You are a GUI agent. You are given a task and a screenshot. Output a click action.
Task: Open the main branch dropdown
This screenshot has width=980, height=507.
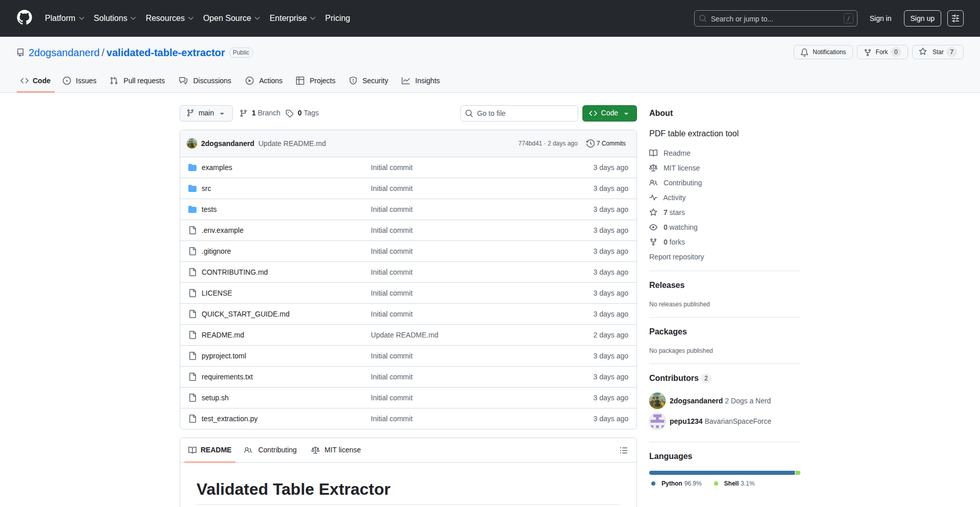coord(206,113)
